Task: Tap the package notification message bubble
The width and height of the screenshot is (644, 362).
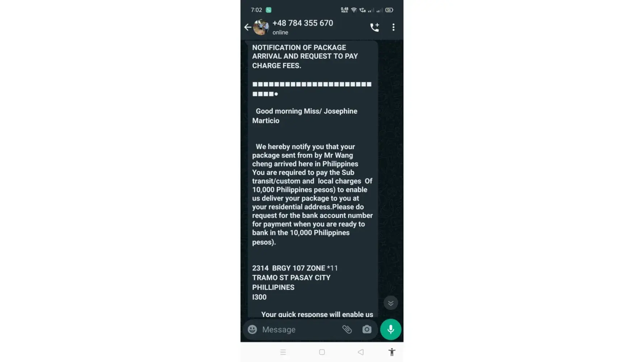Action: point(313,179)
